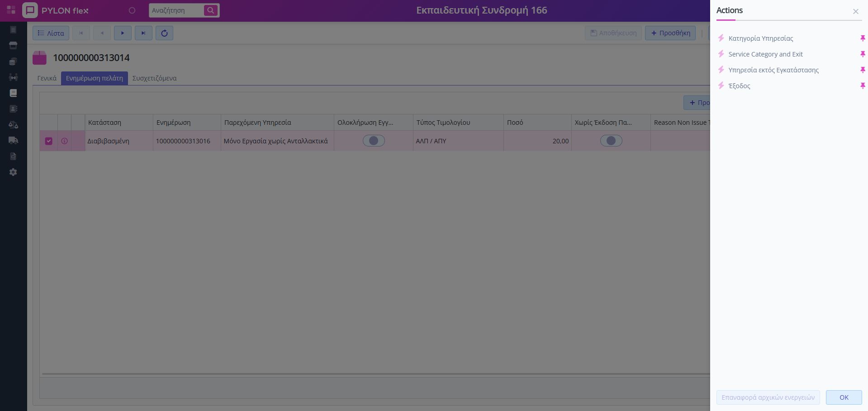Image resolution: width=868 pixels, height=411 pixels.
Task: Go to the last record arrow
Action: [x=143, y=33]
